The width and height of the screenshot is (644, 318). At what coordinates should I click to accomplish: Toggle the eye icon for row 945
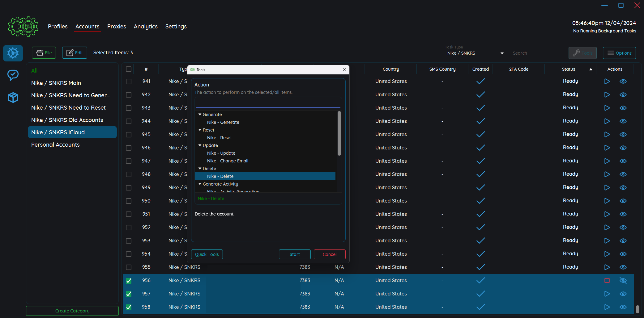coord(623,135)
